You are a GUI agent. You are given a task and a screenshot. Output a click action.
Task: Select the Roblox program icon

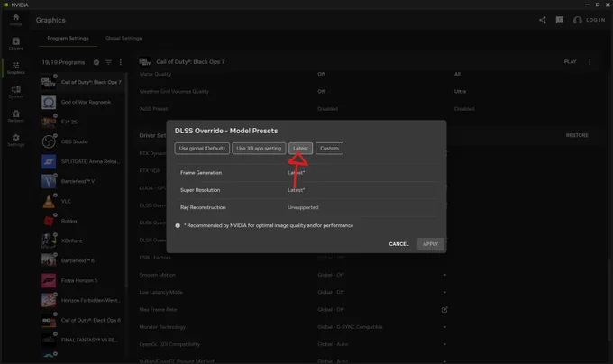click(x=49, y=221)
